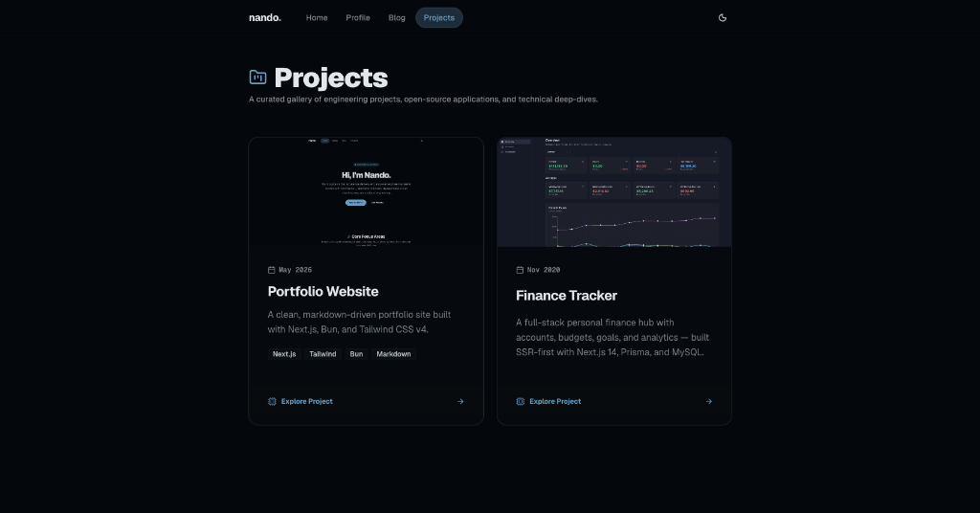980x513 pixels.
Task: Toggle dark mode with the moon icon
Action: pyautogui.click(x=723, y=17)
